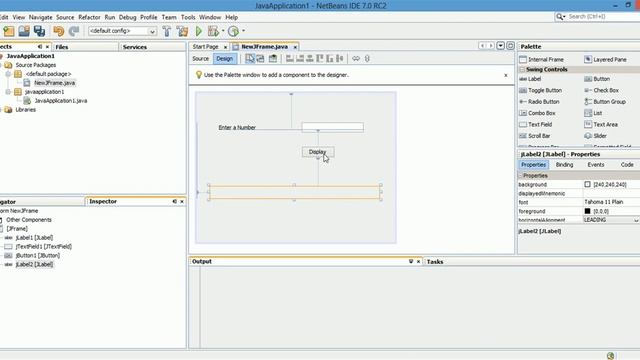Click the background color swatch
640x360 pixels.
587,184
